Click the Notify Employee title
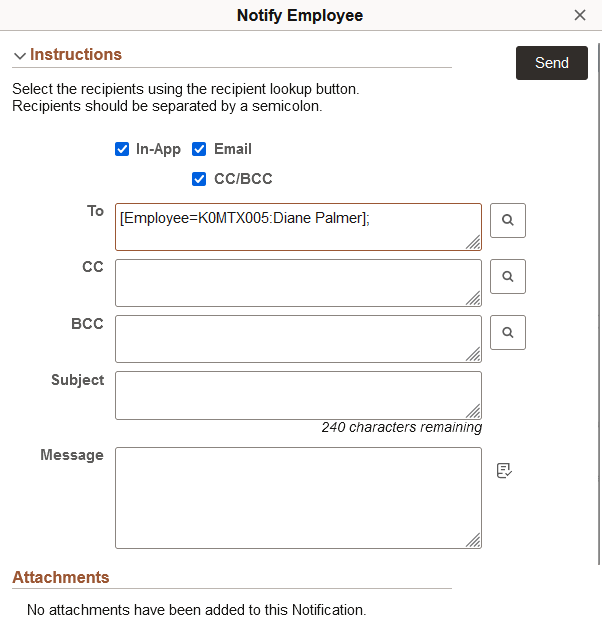602x624 pixels. (x=300, y=16)
